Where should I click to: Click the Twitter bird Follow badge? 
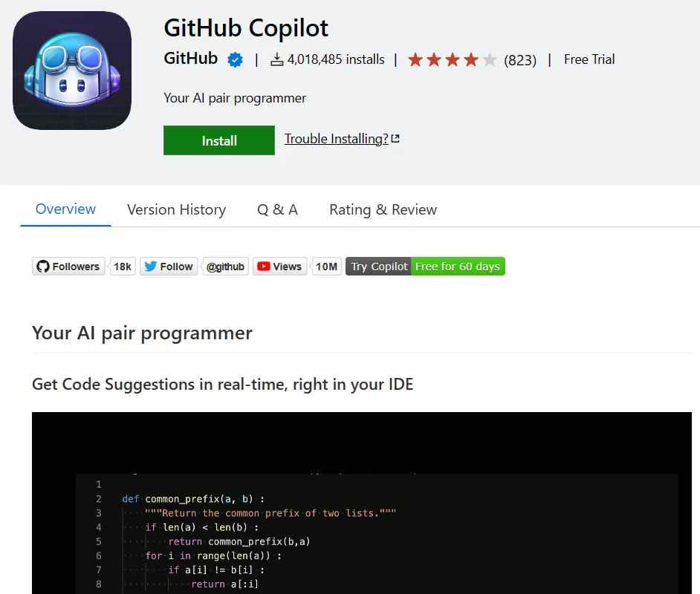click(169, 267)
